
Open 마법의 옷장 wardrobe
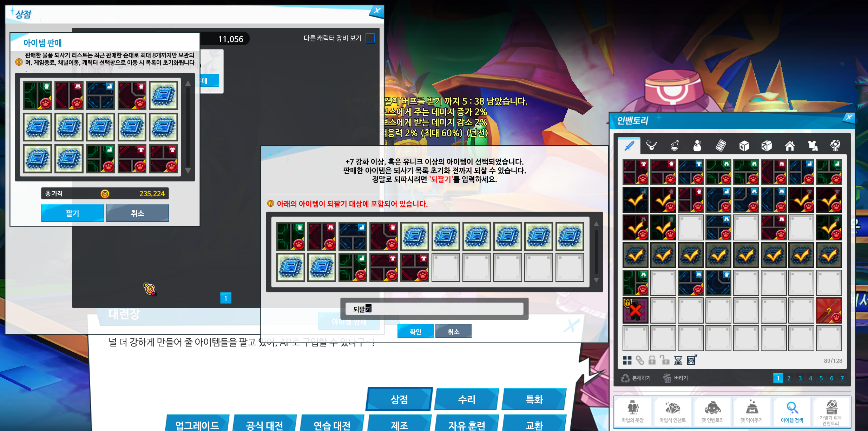[x=633, y=412]
